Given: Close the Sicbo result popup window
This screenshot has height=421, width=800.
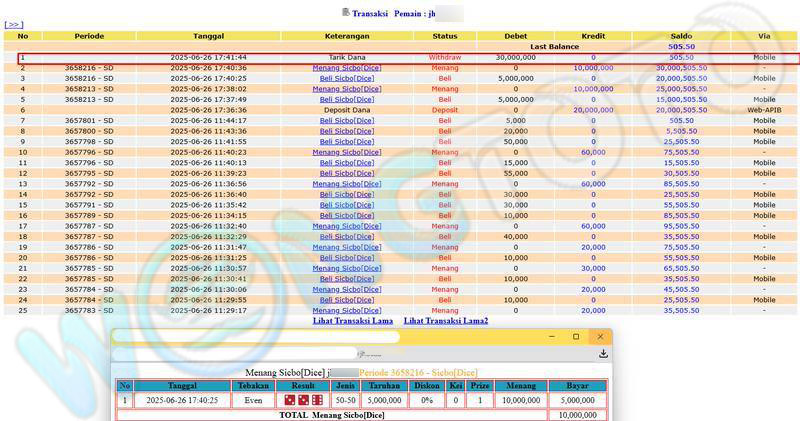Looking at the screenshot, I should click(x=600, y=337).
